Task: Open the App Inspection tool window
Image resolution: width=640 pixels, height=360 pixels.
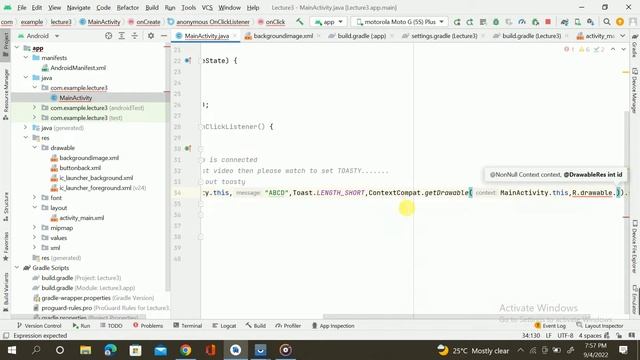Action: click(333, 326)
